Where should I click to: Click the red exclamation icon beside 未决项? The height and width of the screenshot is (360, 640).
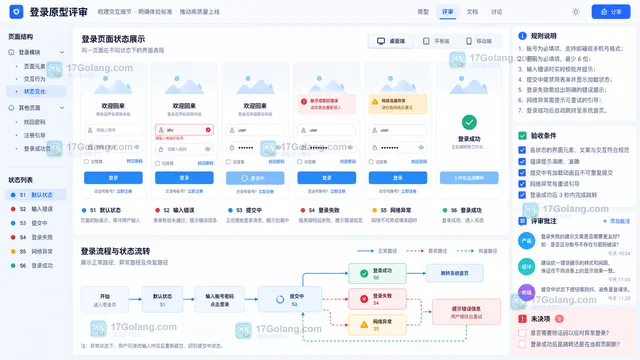522,319
